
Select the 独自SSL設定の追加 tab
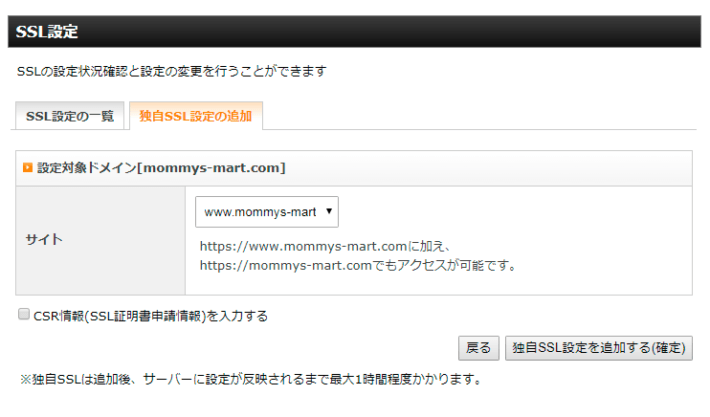[195, 116]
